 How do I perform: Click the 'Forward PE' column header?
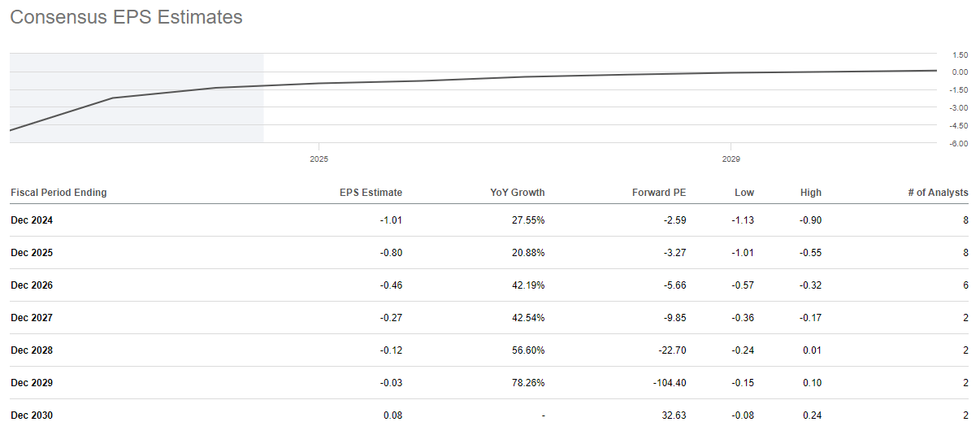[x=659, y=193]
